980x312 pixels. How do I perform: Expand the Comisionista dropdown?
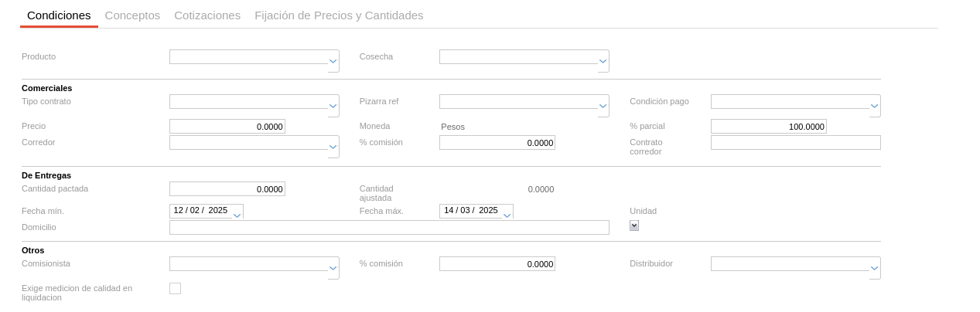coord(333,268)
